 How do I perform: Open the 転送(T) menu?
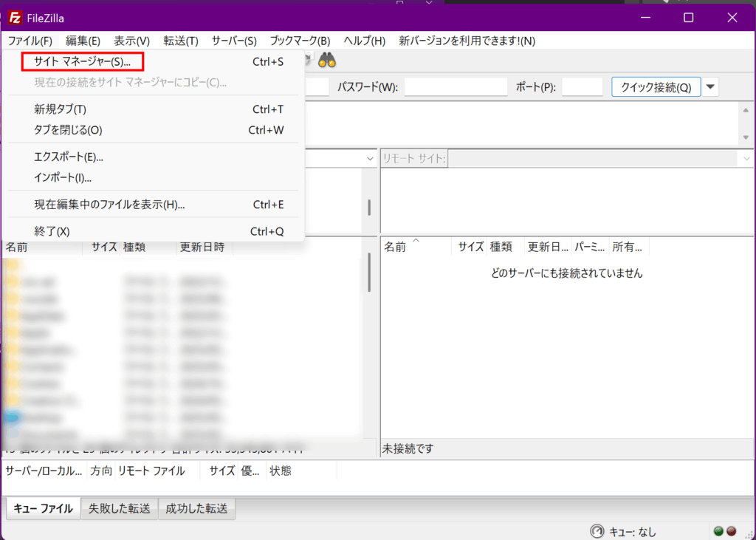pos(181,41)
